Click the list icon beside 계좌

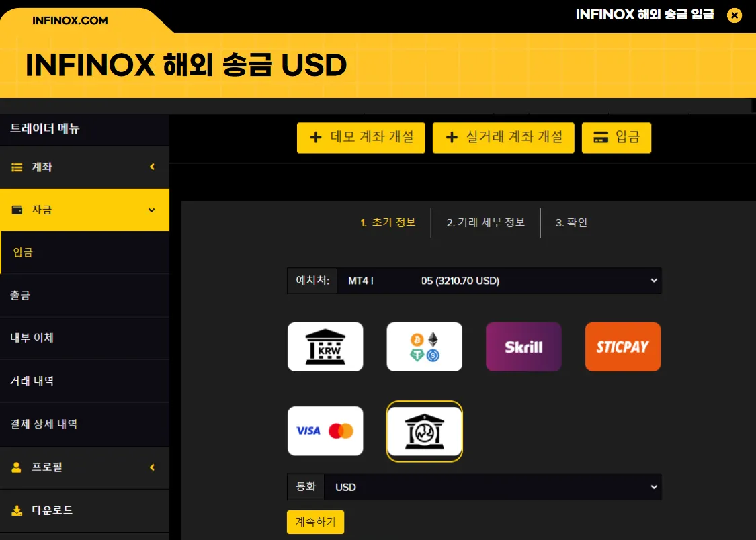(17, 167)
